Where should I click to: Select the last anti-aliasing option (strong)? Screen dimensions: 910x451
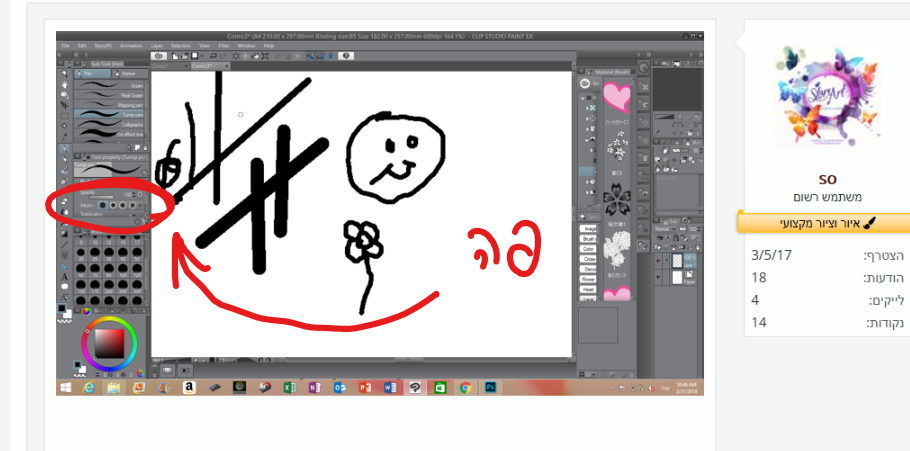[132, 205]
